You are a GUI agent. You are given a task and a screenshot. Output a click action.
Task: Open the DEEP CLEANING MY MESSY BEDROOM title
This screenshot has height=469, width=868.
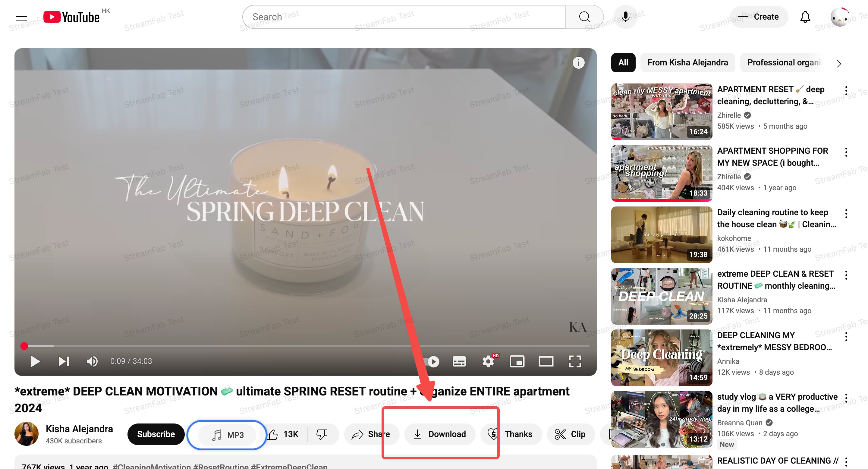(x=774, y=341)
